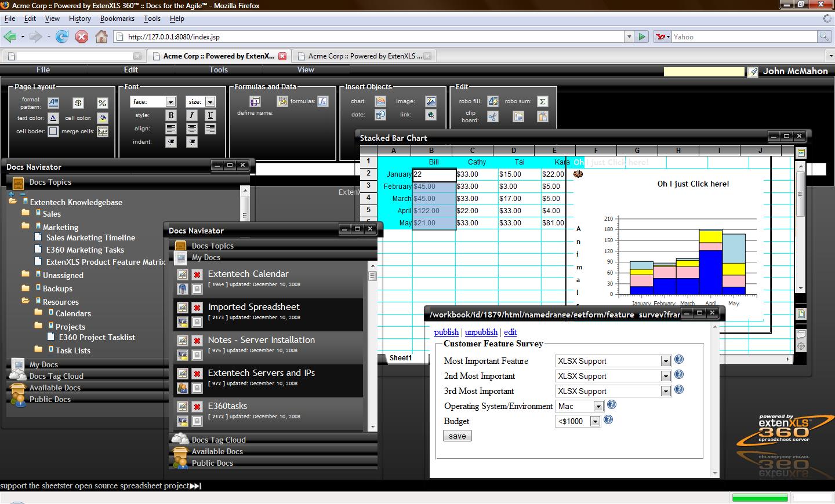Select cell B2 containing 22
Screen dimensions: 835x504
click(434, 174)
